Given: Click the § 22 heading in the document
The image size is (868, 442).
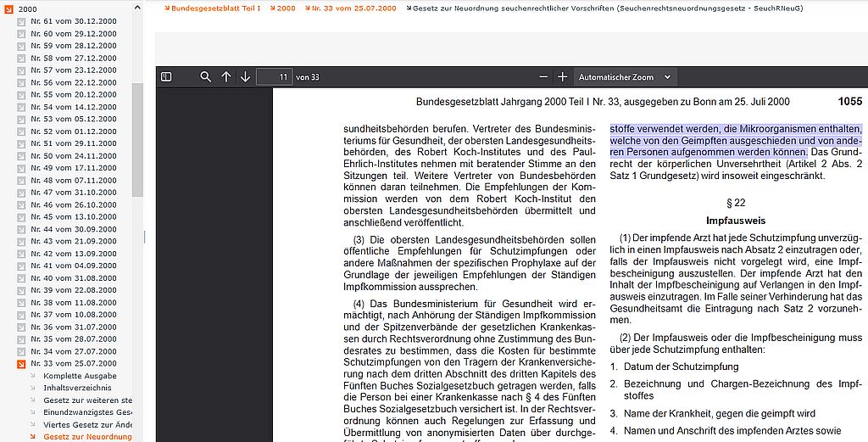Looking at the screenshot, I should pos(736,203).
